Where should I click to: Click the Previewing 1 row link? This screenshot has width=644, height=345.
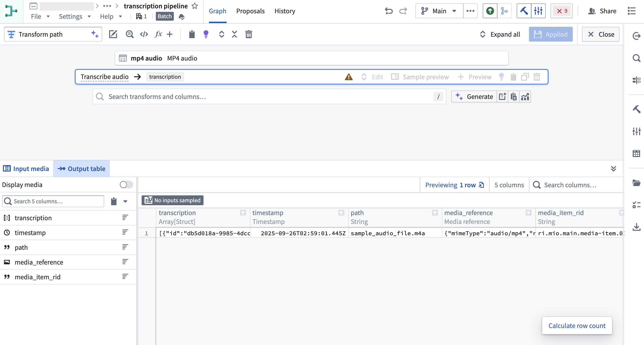tap(454, 185)
